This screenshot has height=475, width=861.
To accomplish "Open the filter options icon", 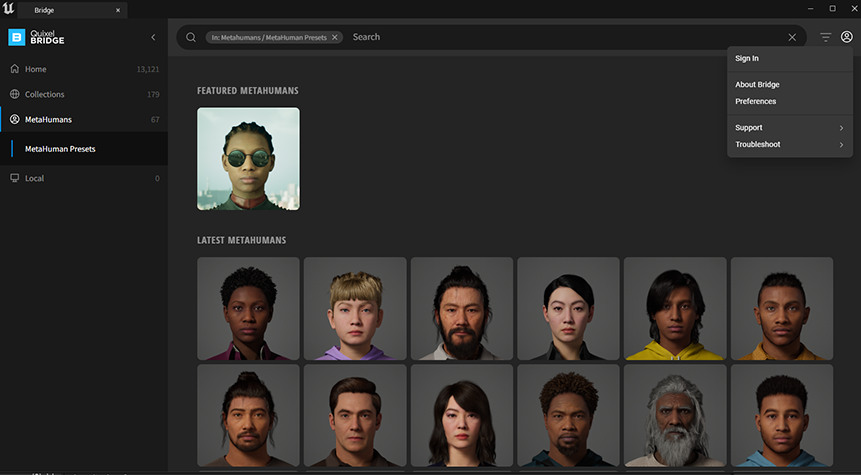I will [x=825, y=37].
